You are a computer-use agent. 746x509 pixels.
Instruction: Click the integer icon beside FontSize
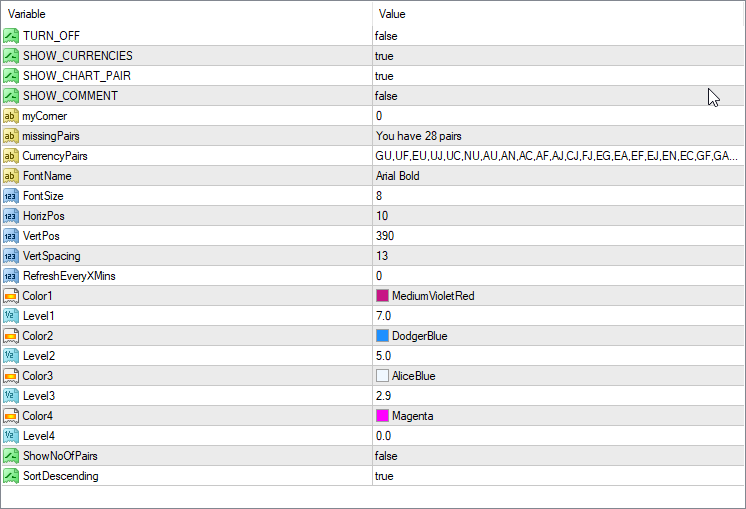tap(11, 196)
